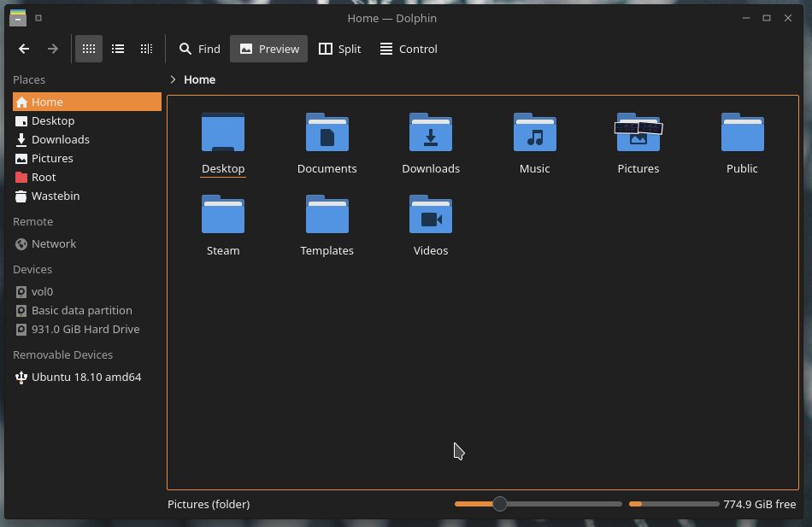The height and width of the screenshot is (527, 812).
Task: Click the Places section header
Action: [29, 79]
